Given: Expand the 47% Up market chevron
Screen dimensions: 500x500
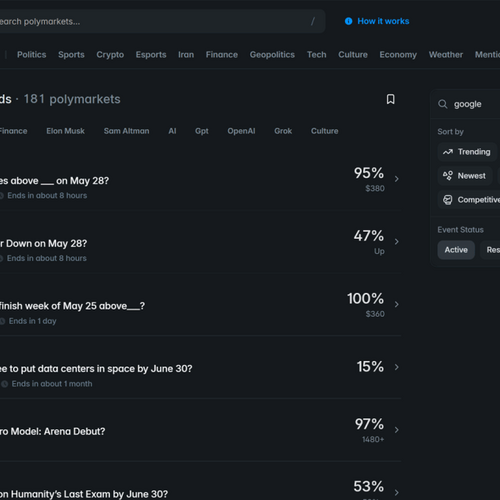Looking at the screenshot, I should pyautogui.click(x=397, y=242).
